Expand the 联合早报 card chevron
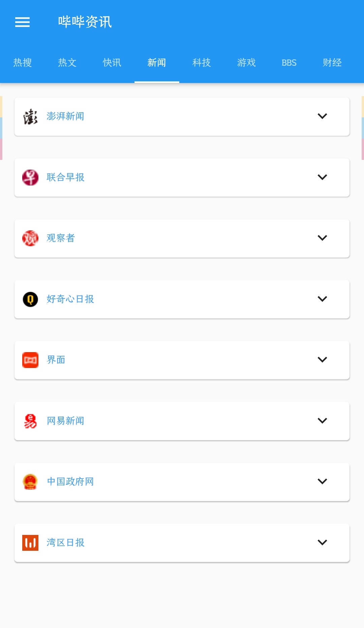Viewport: 364px width, 628px height. (x=322, y=177)
